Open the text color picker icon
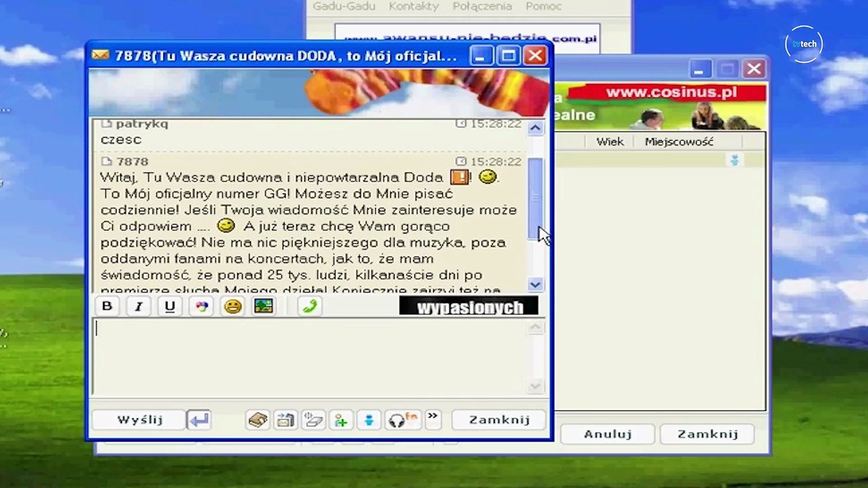 tap(201, 306)
